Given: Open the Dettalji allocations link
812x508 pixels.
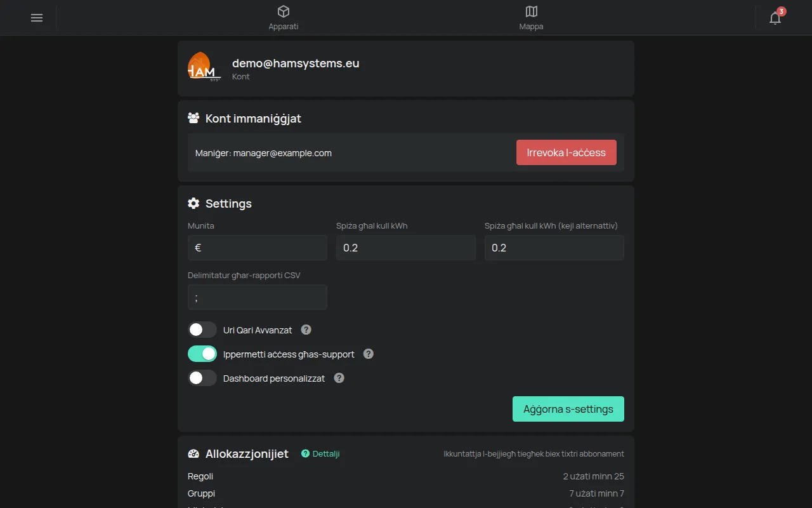Looking at the screenshot, I should pos(320,453).
